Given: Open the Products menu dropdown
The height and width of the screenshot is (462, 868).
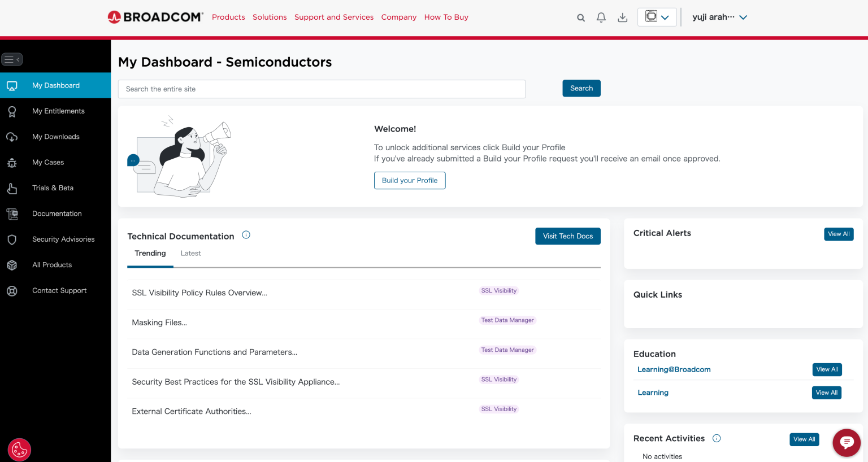Looking at the screenshot, I should 228,17.
